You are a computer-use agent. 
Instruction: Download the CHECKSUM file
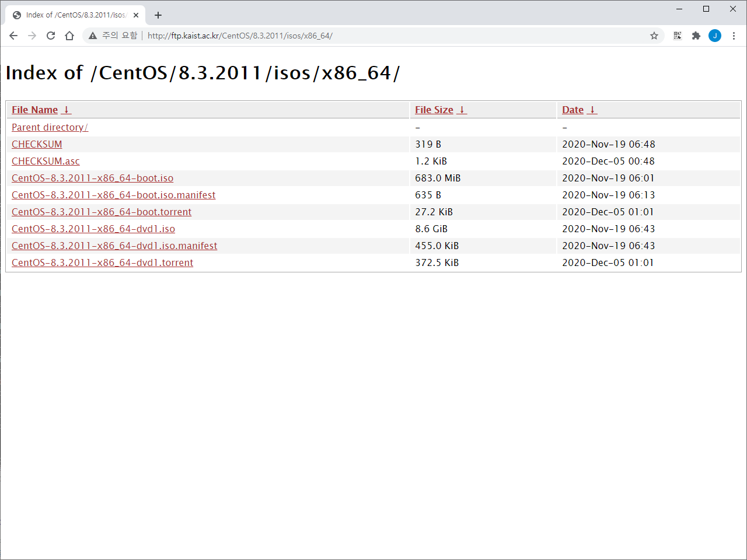coord(37,144)
